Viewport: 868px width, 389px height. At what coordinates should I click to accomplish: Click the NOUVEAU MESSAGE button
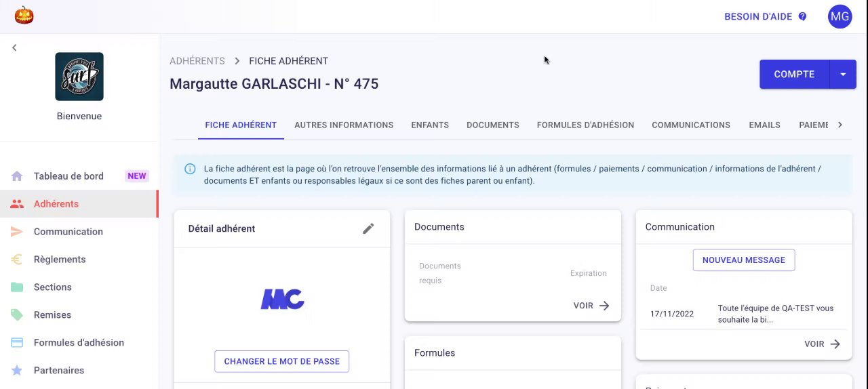point(743,260)
